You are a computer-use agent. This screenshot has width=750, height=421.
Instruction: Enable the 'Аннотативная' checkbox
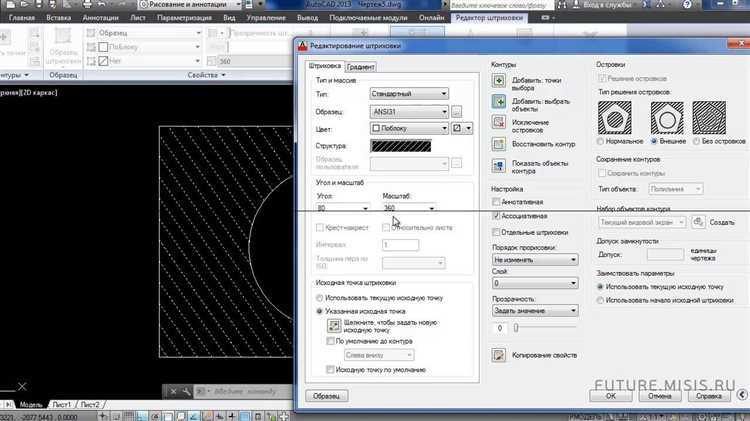[x=497, y=201]
